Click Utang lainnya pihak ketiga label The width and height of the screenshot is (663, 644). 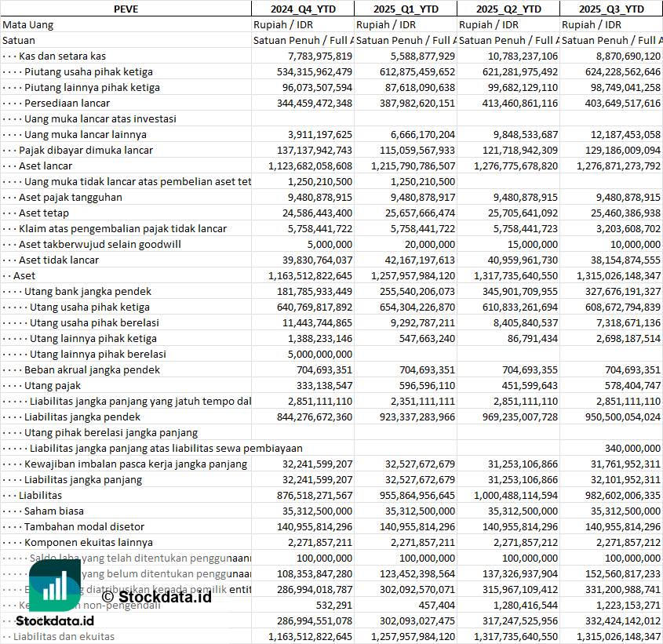click(93, 338)
